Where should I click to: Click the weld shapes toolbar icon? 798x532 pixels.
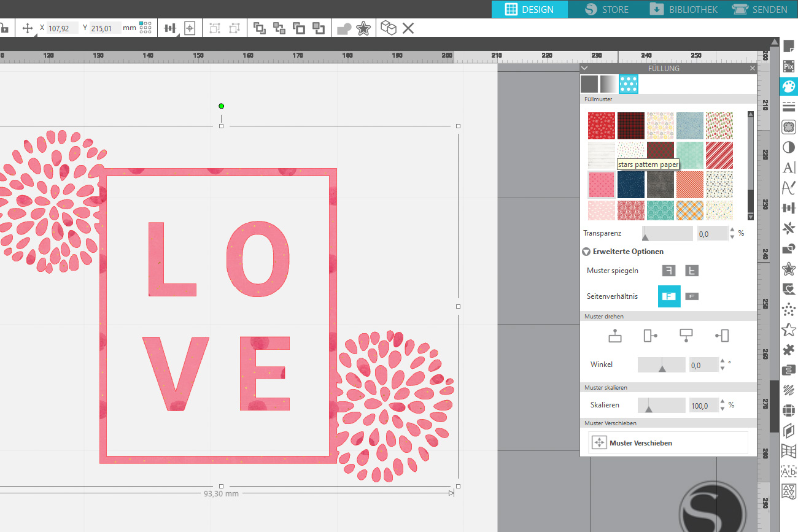[x=344, y=28]
